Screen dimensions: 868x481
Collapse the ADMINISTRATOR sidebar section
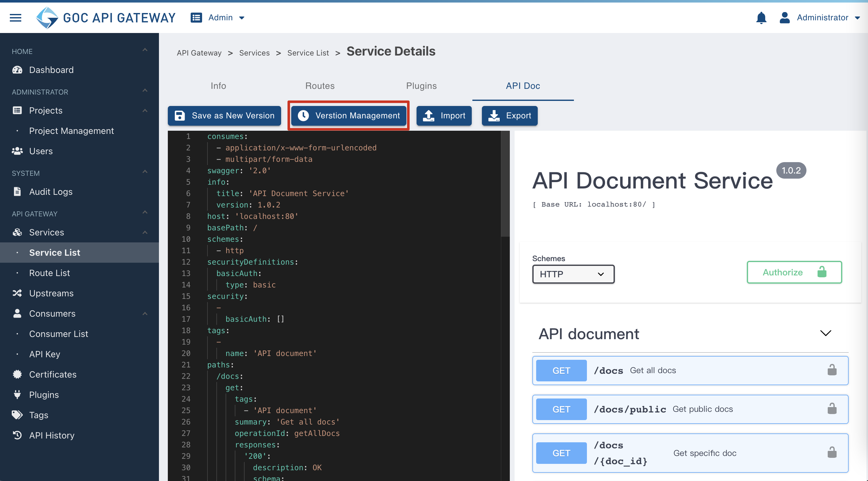(145, 91)
